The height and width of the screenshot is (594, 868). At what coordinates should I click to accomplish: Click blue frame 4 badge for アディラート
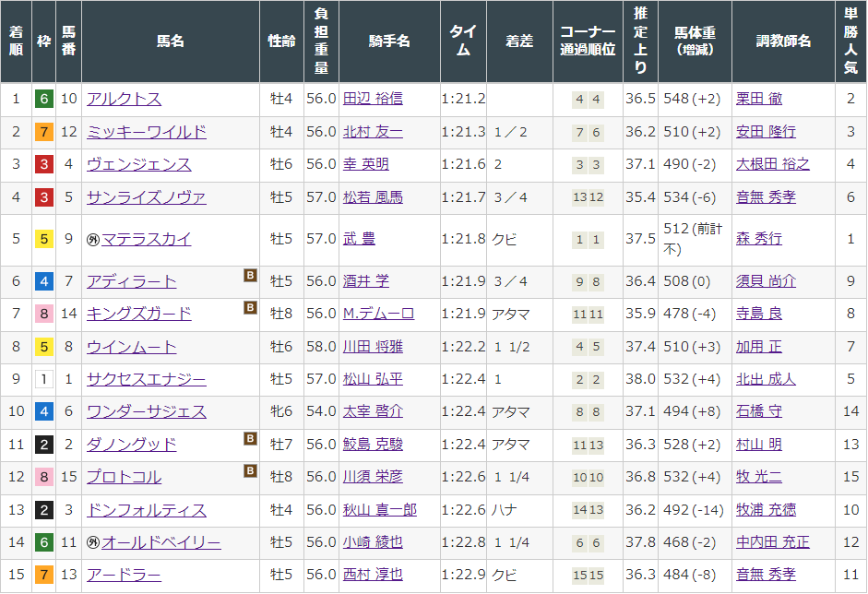(44, 281)
